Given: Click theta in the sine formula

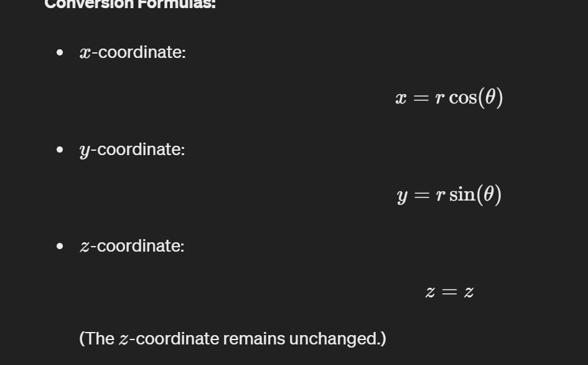Looking at the screenshot, I should [x=489, y=194].
